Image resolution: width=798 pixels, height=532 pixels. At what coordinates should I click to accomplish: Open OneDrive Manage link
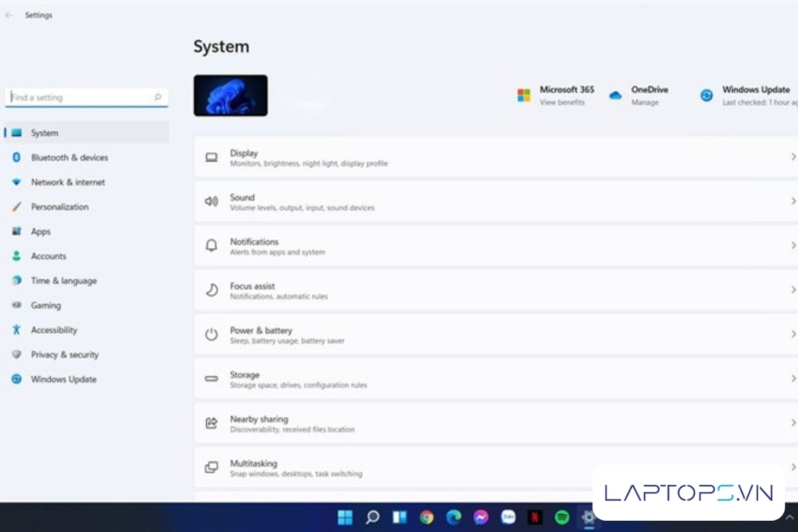644,102
